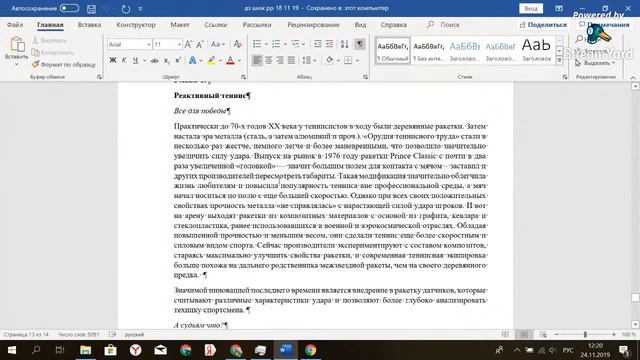
Task: Sort text with the A-Z sort icon
Action: [344, 44]
